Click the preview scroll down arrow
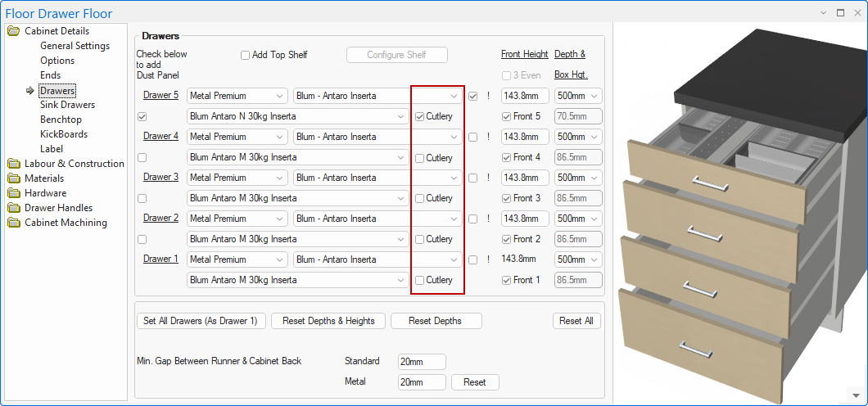 (x=857, y=395)
